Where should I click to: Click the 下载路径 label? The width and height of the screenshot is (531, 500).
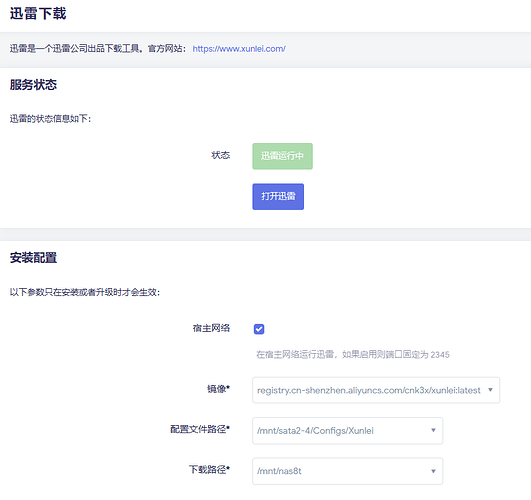tap(209, 470)
